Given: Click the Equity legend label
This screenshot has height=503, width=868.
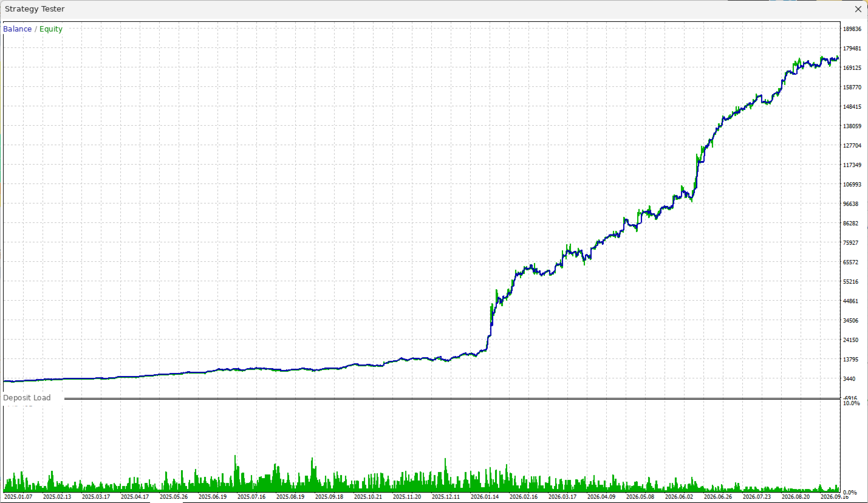Looking at the screenshot, I should pos(51,29).
